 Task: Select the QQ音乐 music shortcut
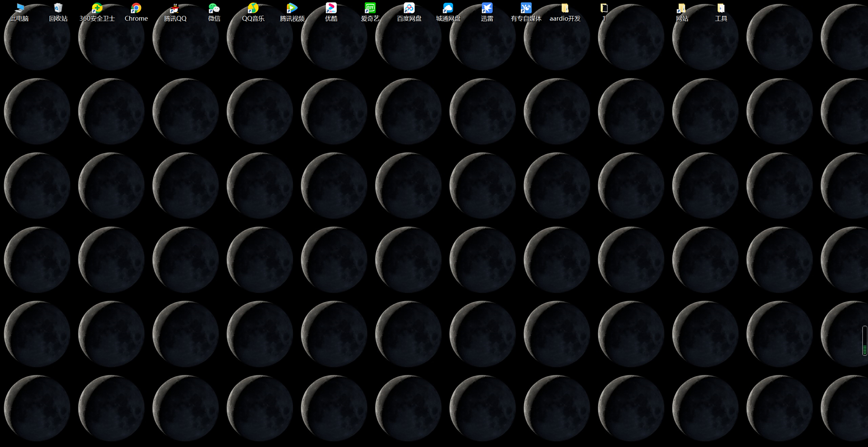pyautogui.click(x=253, y=8)
